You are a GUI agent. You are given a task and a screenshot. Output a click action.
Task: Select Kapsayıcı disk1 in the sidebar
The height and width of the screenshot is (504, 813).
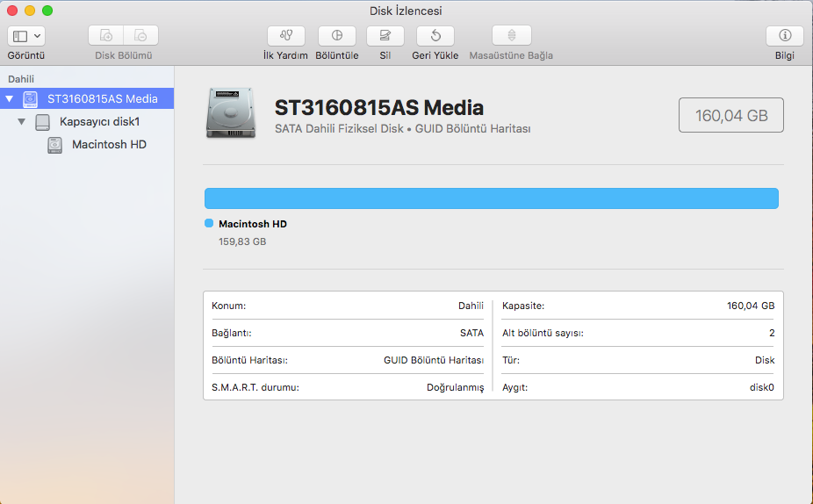pyautogui.click(x=99, y=122)
